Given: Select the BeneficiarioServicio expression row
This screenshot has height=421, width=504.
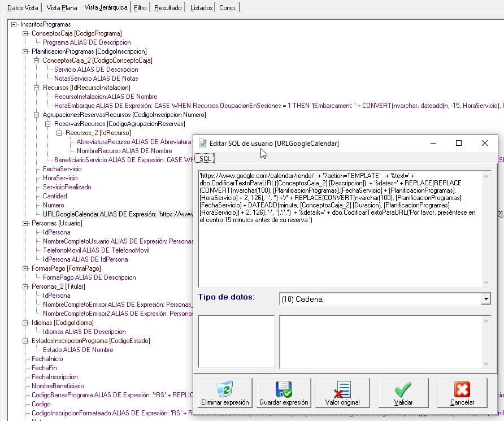Looking at the screenshot, I should [123, 160].
